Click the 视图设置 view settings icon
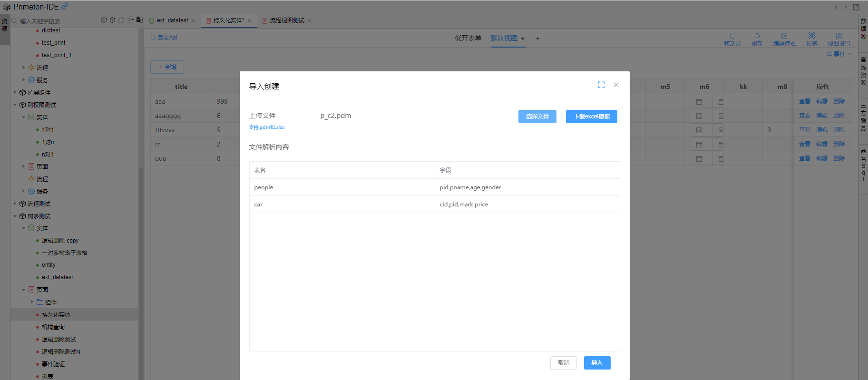This screenshot has width=868, height=380. point(839,36)
